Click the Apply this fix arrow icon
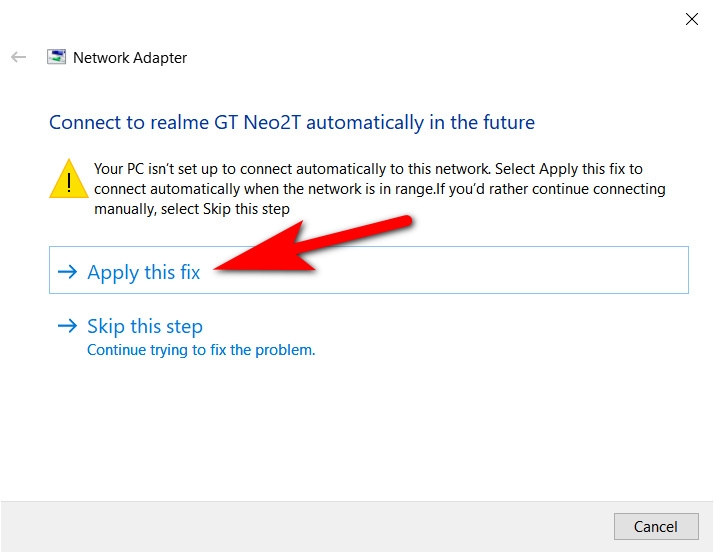The image size is (714, 553). click(x=68, y=272)
